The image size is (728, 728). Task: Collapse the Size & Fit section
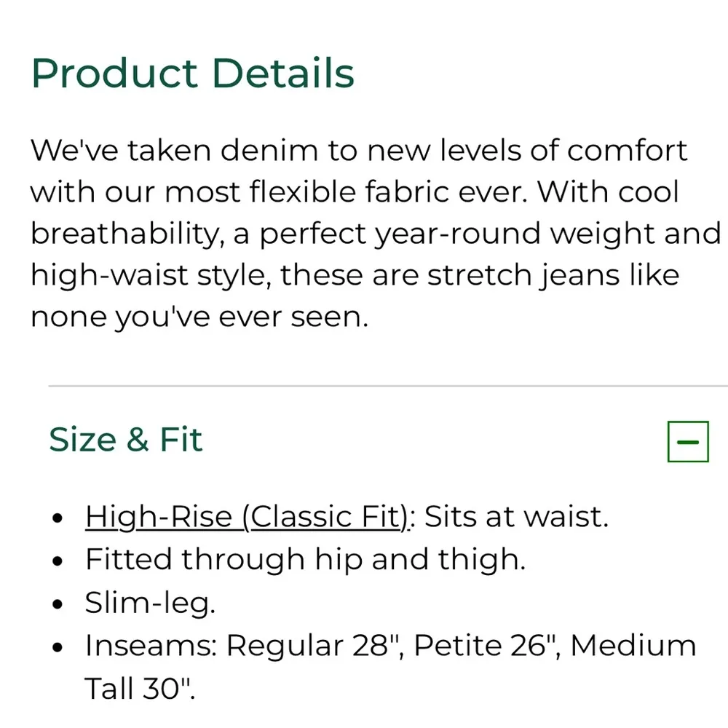pyautogui.click(x=688, y=442)
